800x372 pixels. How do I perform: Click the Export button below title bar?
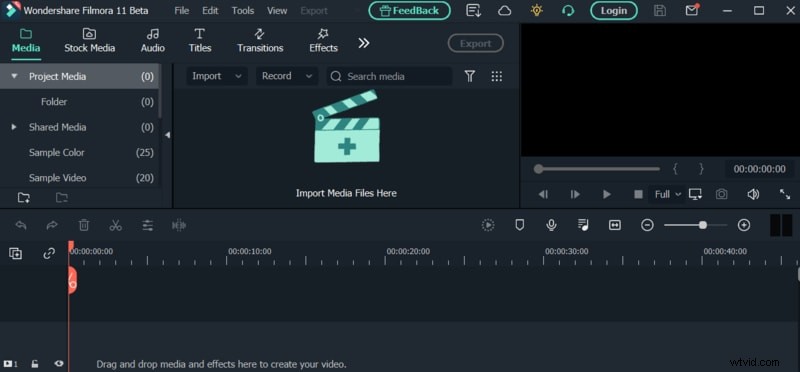475,43
